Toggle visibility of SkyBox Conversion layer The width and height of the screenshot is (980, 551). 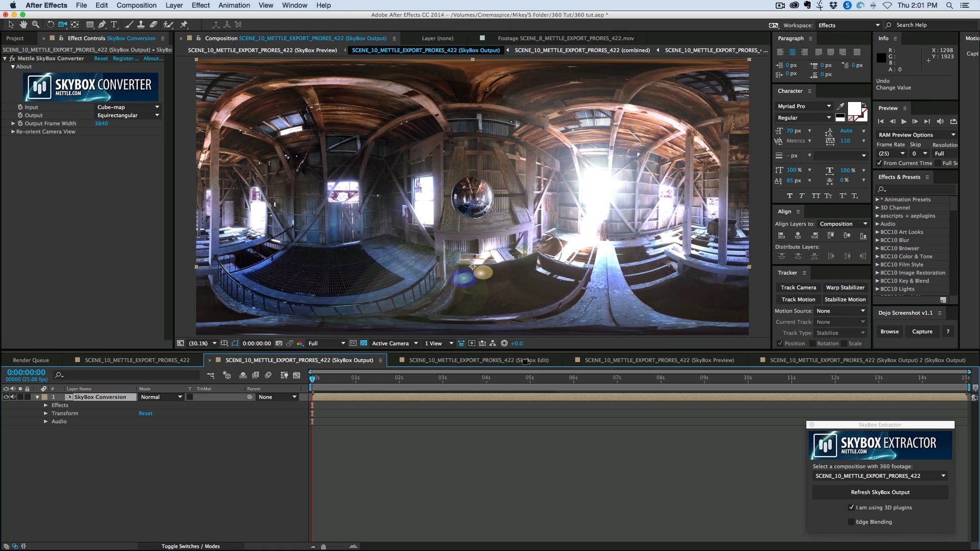[5, 397]
